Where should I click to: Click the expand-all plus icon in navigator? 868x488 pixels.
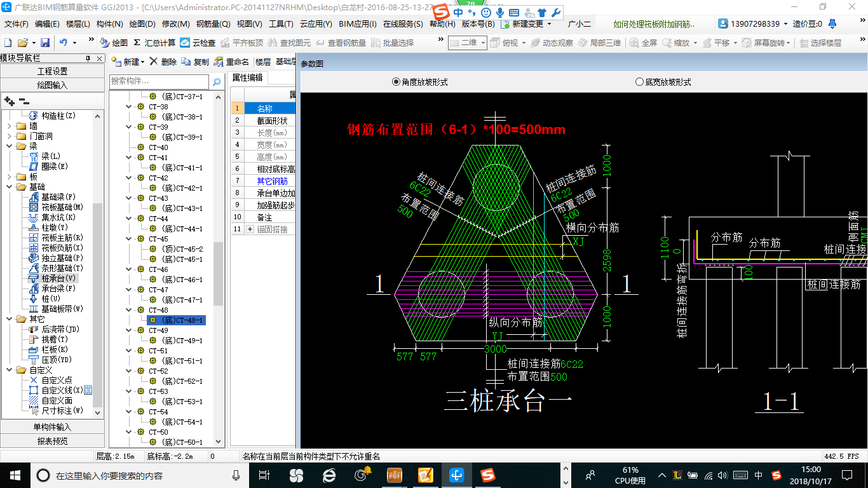tap(10, 100)
